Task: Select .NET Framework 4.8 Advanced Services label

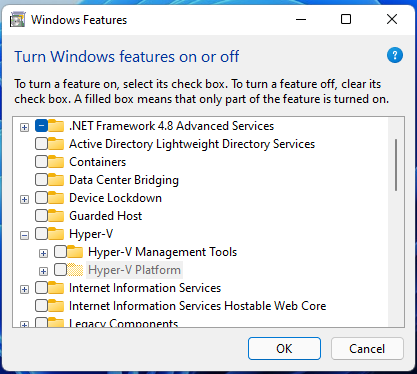Action: [172, 126]
